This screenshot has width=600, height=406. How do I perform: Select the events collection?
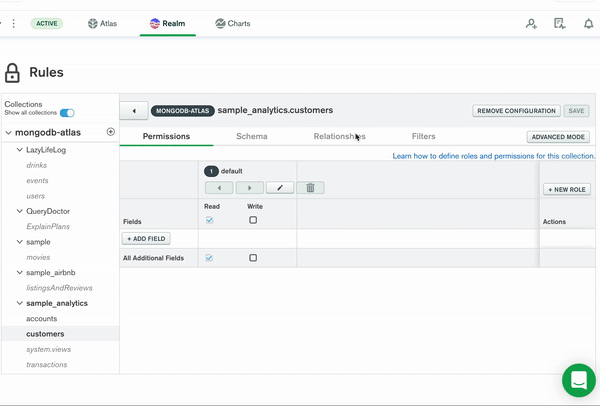click(38, 181)
